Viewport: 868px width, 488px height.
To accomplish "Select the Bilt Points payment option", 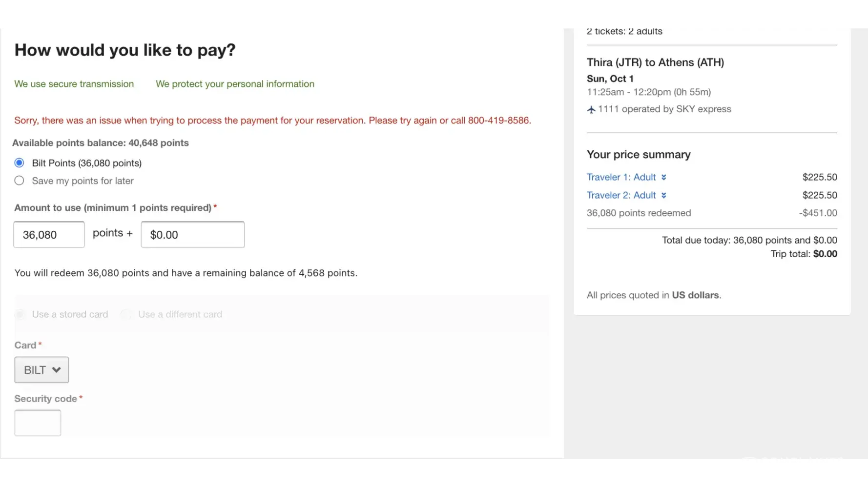I will pos(20,163).
